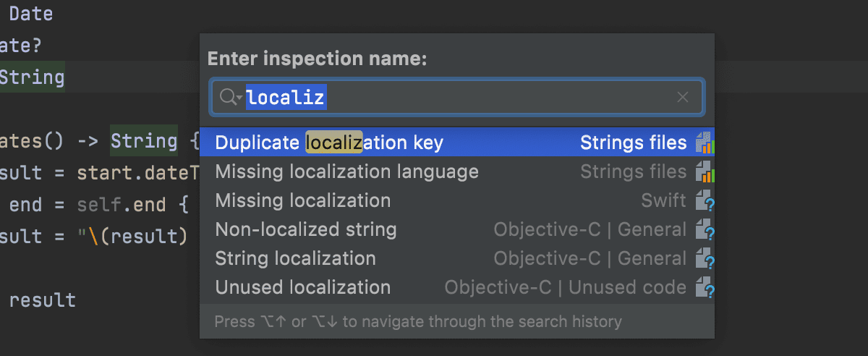The image size is (868, 356).
Task: Click icon beside Missing localization language
Action: point(705,172)
